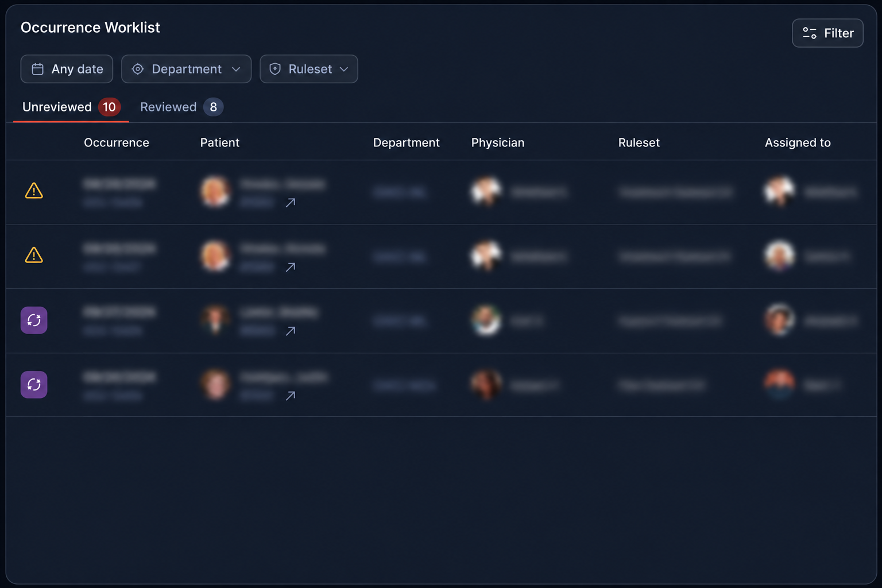Image resolution: width=882 pixels, height=588 pixels.
Task: Click the second row assignee avatar
Action: (780, 256)
